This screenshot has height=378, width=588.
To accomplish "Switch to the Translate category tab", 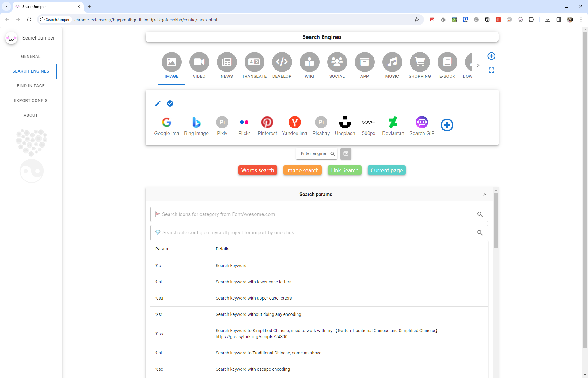I will tap(254, 66).
